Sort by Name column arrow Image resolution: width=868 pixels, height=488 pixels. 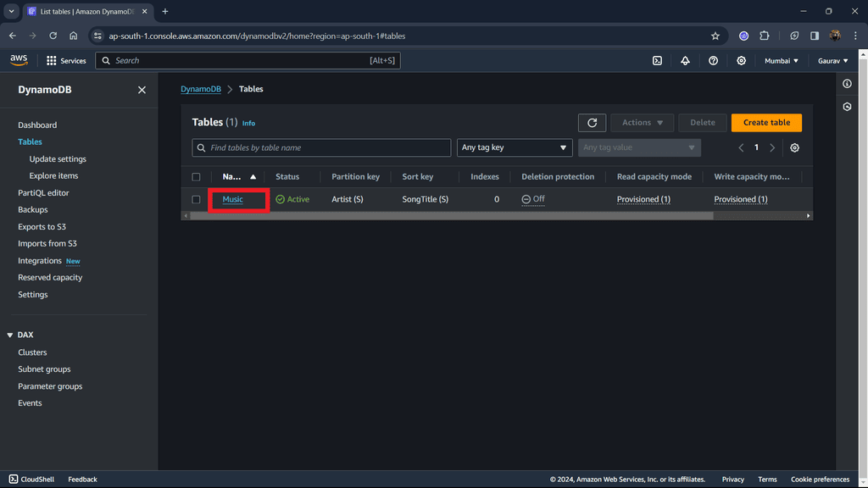(x=253, y=177)
